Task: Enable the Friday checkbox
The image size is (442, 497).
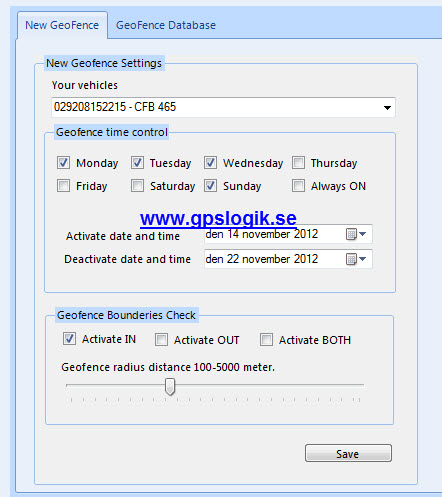Action: point(63,186)
